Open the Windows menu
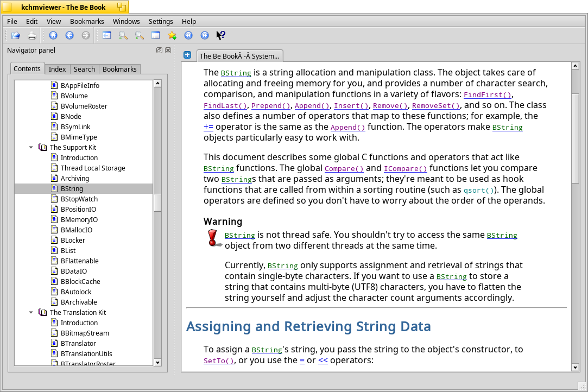The width and height of the screenshot is (588, 392). click(127, 21)
